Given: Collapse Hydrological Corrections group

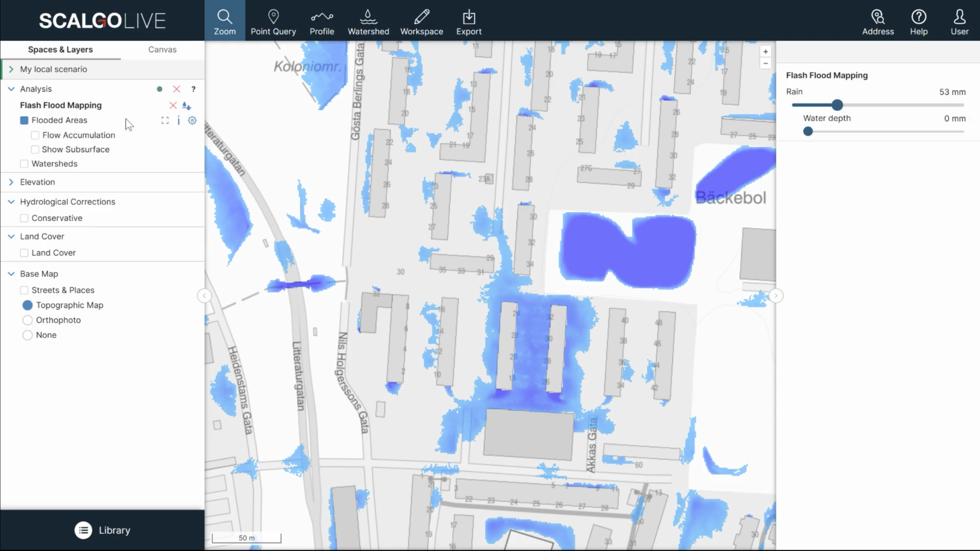Looking at the screenshot, I should tap(11, 202).
